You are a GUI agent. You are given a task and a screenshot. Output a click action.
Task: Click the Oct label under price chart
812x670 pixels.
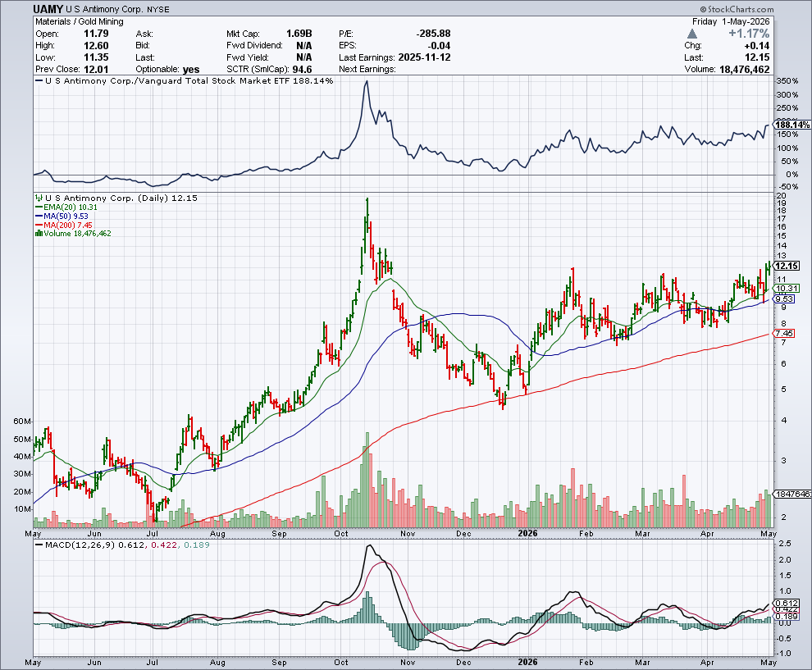coord(340,533)
